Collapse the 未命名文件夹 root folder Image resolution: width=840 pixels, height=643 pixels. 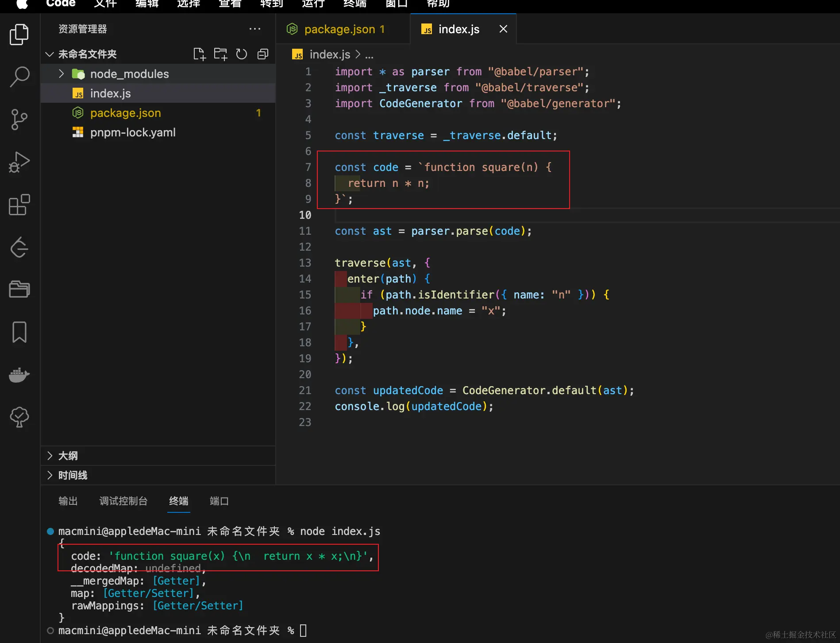pos(49,54)
